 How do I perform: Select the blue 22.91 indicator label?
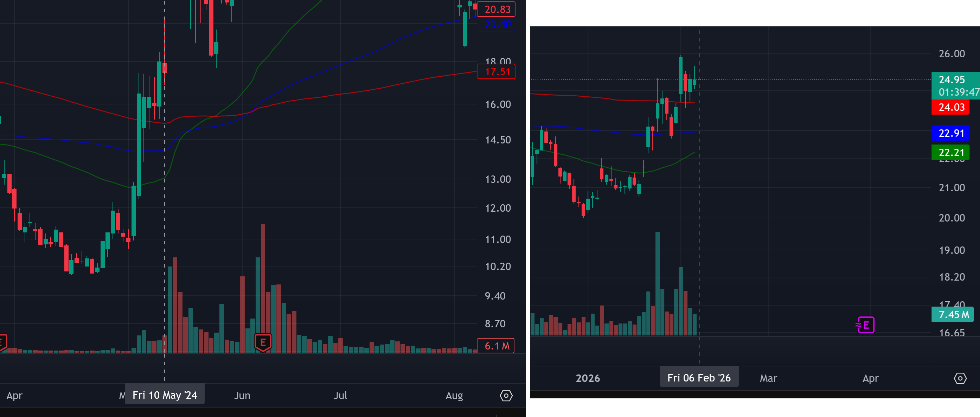[951, 133]
